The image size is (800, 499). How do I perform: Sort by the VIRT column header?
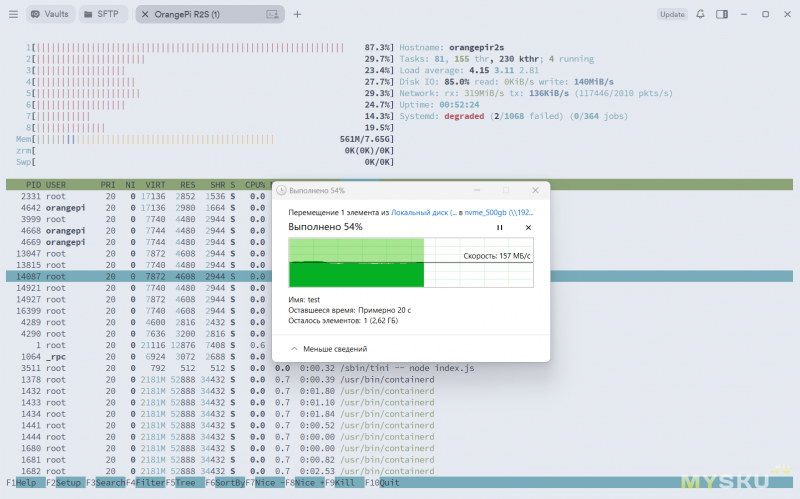(x=155, y=185)
